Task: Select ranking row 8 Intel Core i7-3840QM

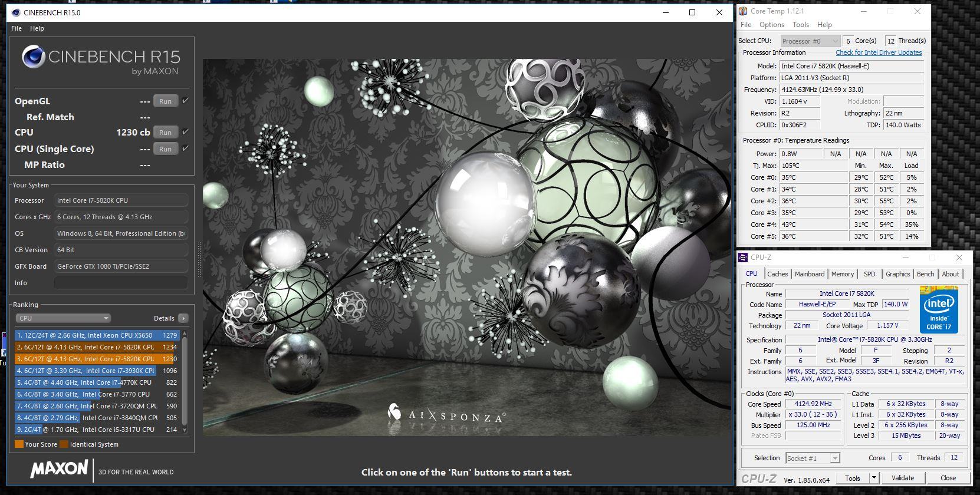Action: pos(96,418)
